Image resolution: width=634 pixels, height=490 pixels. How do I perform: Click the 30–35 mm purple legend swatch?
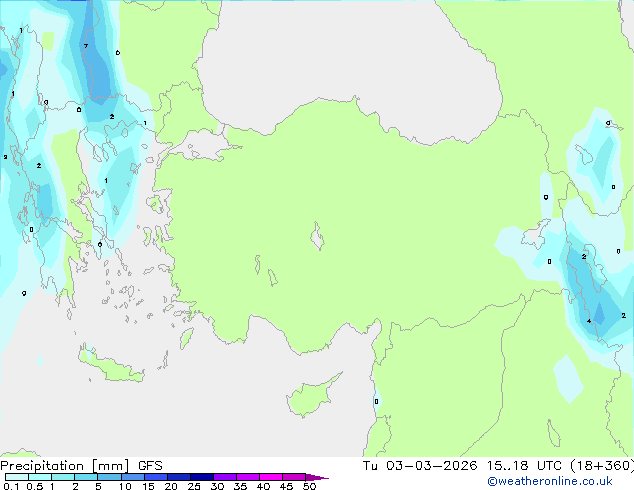pyautogui.click(x=224, y=477)
